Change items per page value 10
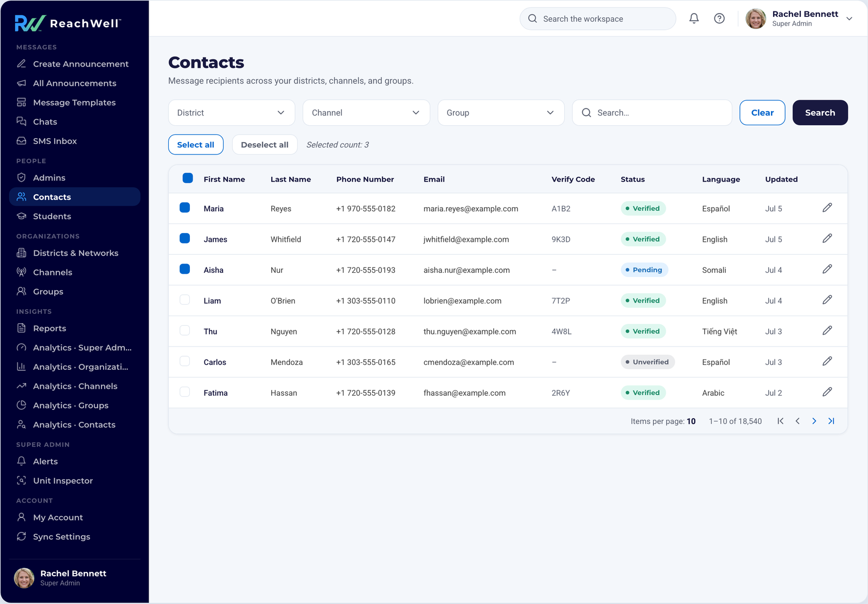Screen dimensions: 868x604 691,421
